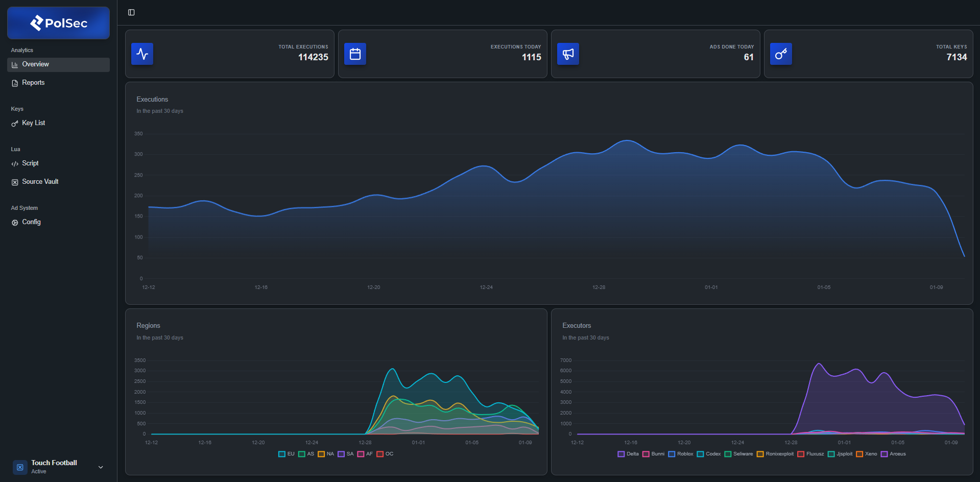The width and height of the screenshot is (980, 482).
Task: Toggle the Arceus series in Executors legend
Action: (x=894, y=454)
